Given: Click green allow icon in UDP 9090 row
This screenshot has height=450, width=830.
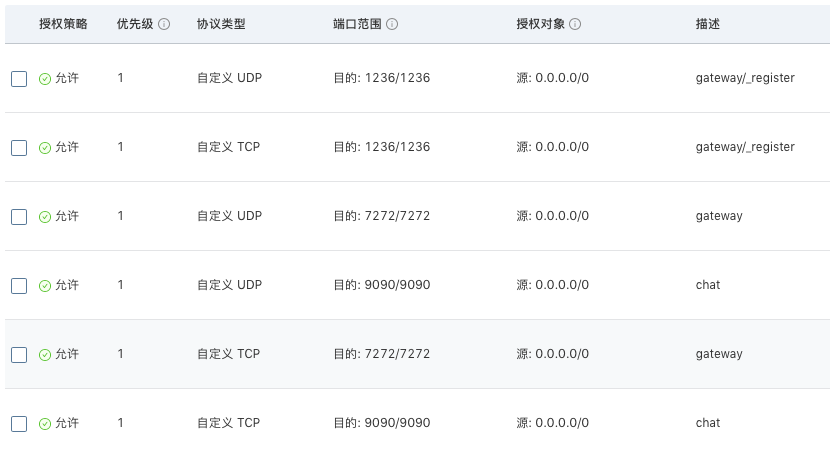Looking at the screenshot, I should [x=45, y=286].
